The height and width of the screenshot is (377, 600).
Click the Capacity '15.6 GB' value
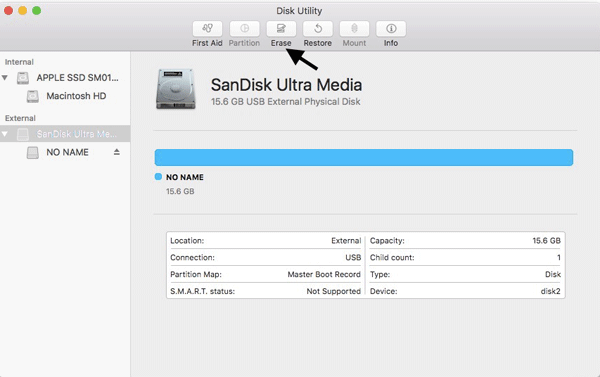click(546, 241)
